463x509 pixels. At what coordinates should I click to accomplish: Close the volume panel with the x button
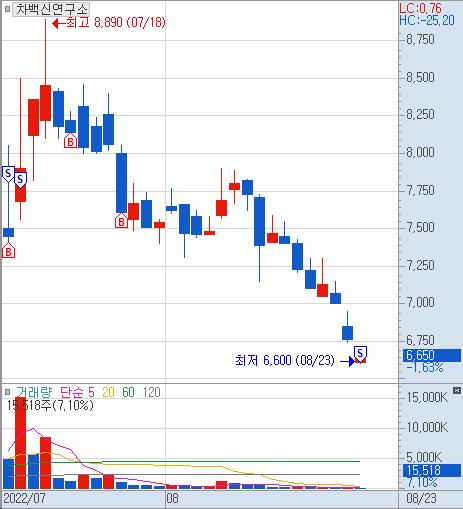click(457, 390)
